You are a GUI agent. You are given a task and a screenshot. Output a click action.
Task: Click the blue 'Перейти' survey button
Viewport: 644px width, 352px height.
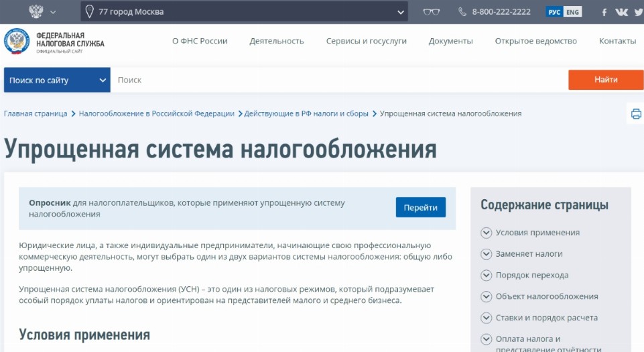(x=420, y=208)
